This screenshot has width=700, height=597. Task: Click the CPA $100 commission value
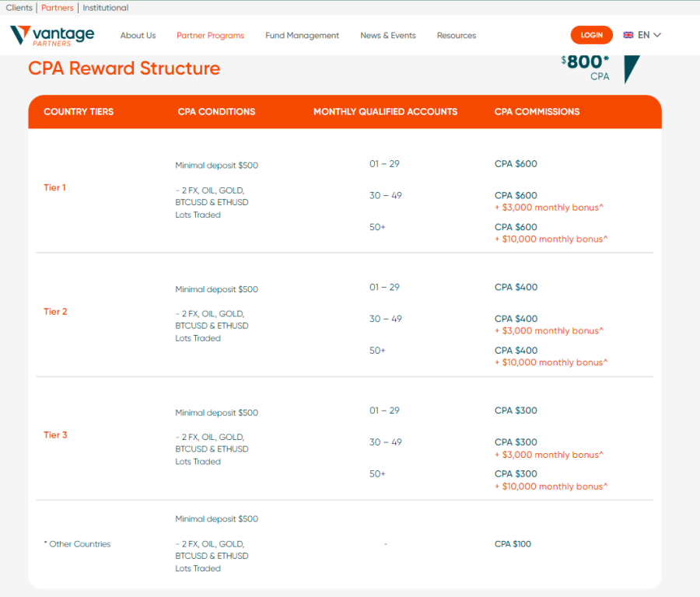(x=513, y=544)
